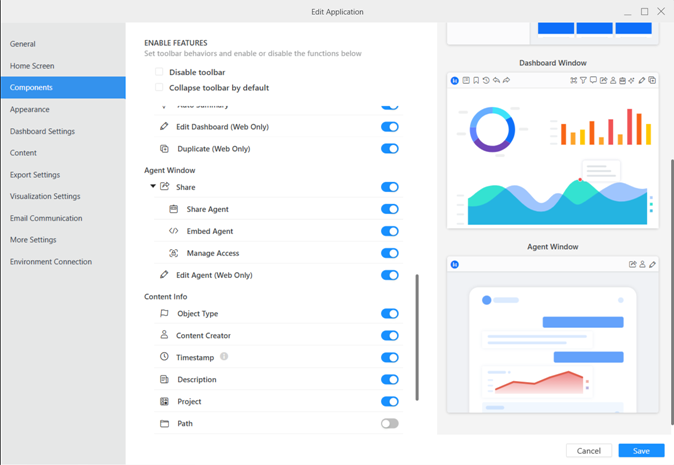Image resolution: width=674 pixels, height=465 pixels.
Task: Enable the Path toggle
Action: coord(389,424)
